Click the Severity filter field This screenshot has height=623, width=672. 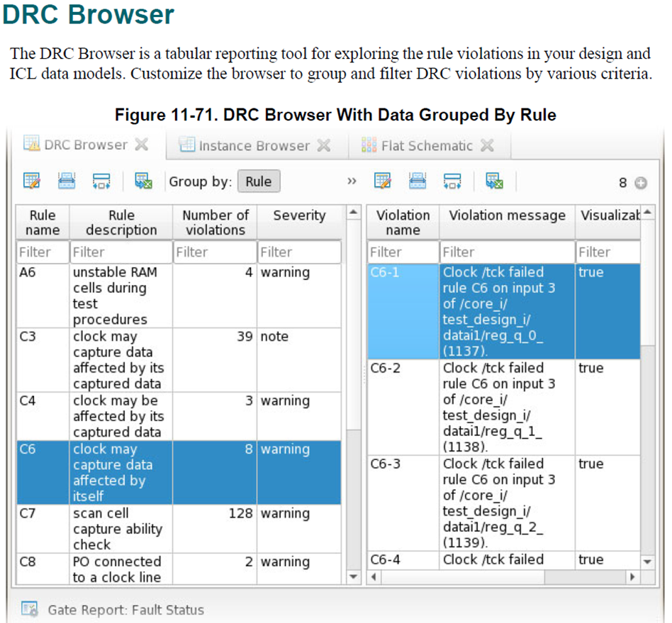pyautogui.click(x=299, y=252)
